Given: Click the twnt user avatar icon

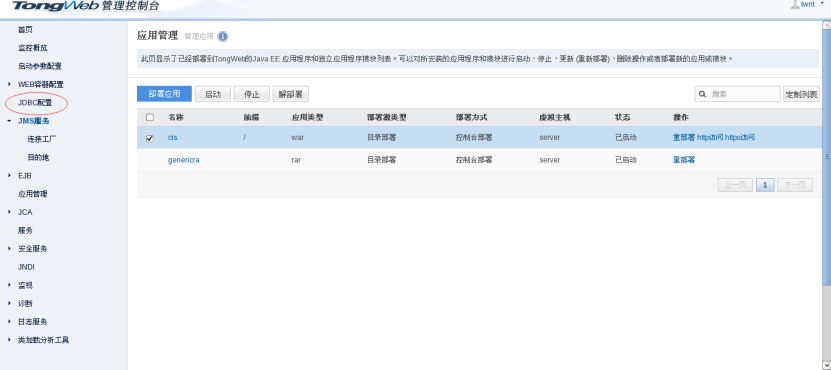Looking at the screenshot, I should [x=794, y=4].
